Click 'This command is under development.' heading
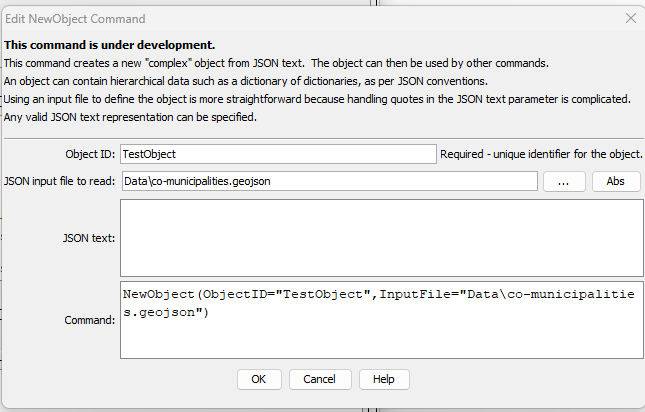The height and width of the screenshot is (412, 645). 110,45
